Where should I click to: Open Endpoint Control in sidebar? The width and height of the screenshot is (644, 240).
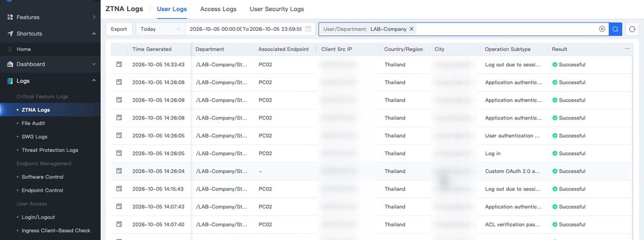click(43, 190)
